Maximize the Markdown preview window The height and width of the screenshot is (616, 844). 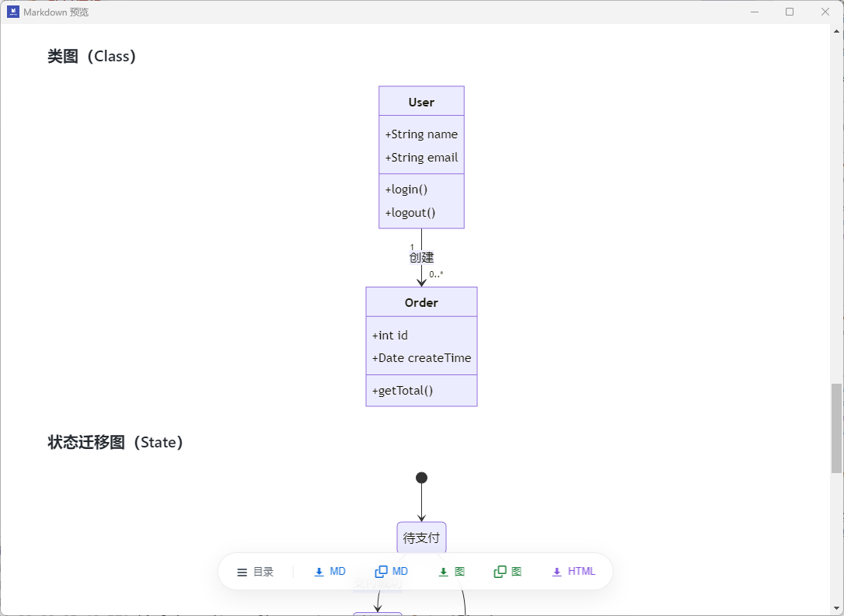point(790,12)
